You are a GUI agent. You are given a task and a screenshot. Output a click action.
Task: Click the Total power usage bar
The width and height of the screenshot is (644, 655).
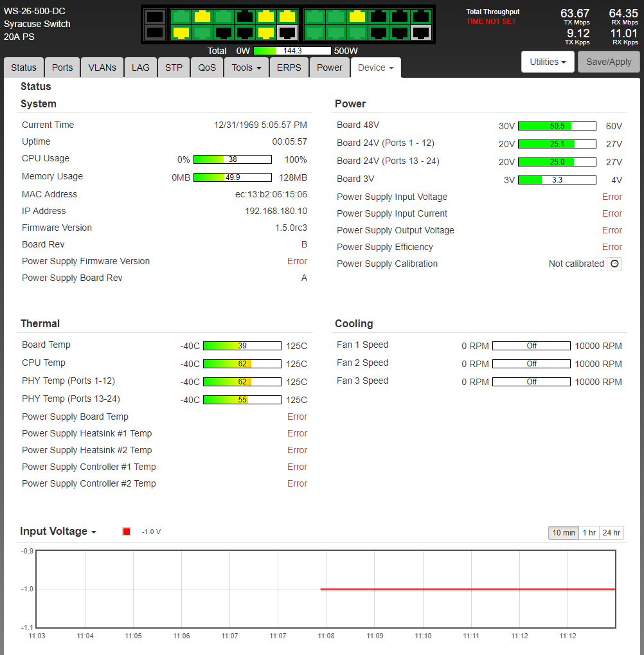tap(292, 51)
